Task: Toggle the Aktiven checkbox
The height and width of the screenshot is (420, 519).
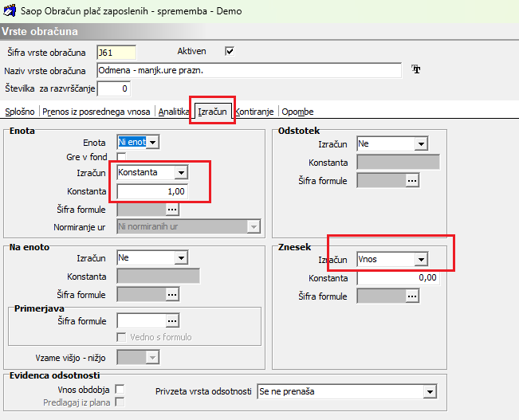Action: pos(230,51)
